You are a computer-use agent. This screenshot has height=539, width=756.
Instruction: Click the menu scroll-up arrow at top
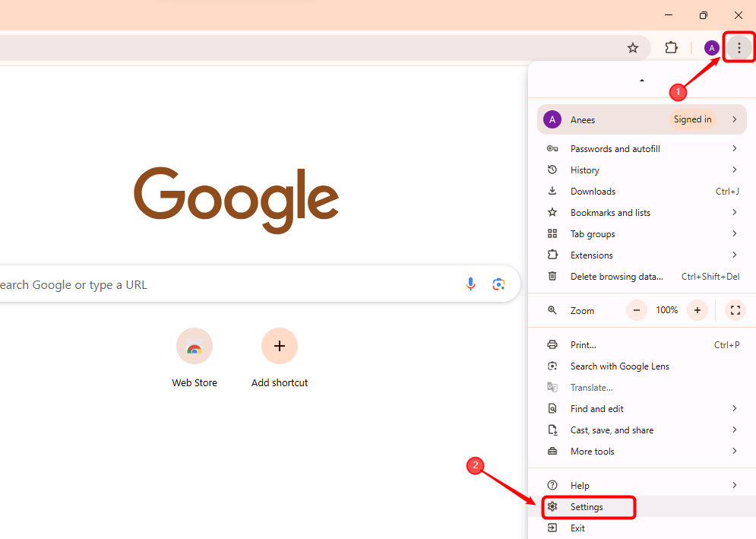[x=642, y=80]
